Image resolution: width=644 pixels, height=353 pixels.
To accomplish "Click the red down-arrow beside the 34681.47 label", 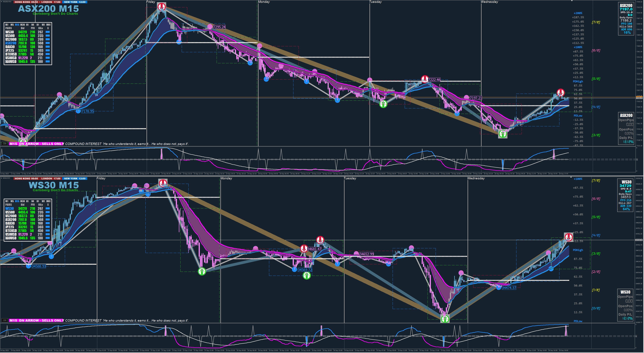I will coord(304,249).
